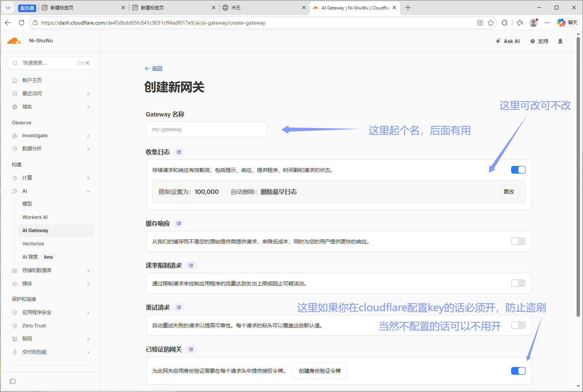
Task: Click the 收集日志 documentation icon
Action: click(179, 152)
